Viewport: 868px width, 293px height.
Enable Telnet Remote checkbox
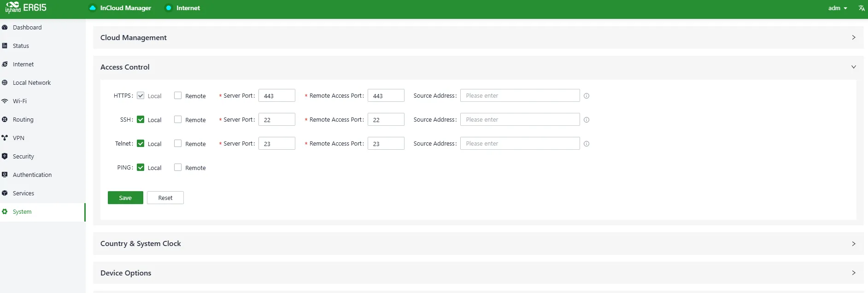pos(178,143)
